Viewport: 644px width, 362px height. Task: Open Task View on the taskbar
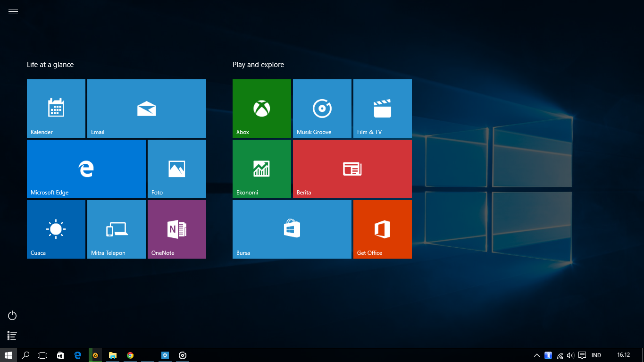pos(42,355)
